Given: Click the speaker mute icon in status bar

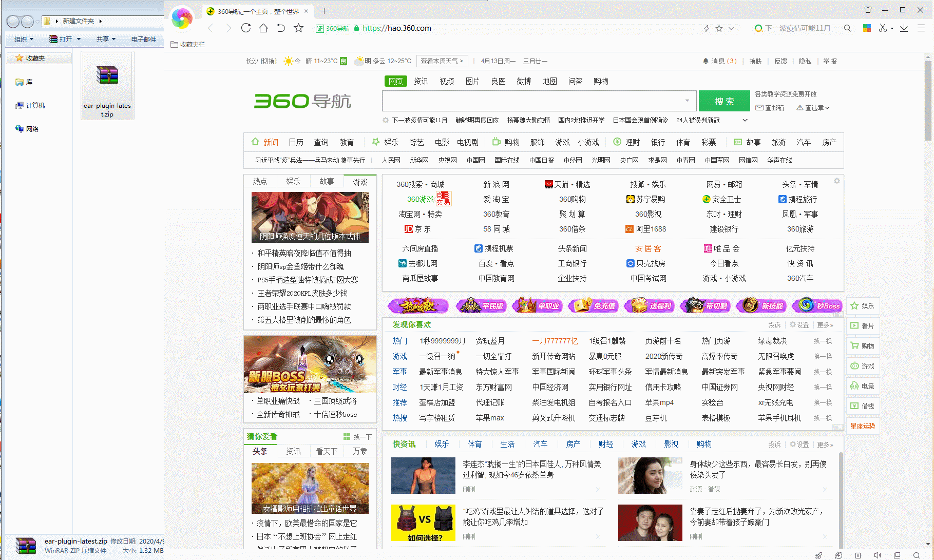Looking at the screenshot, I should 878,555.
